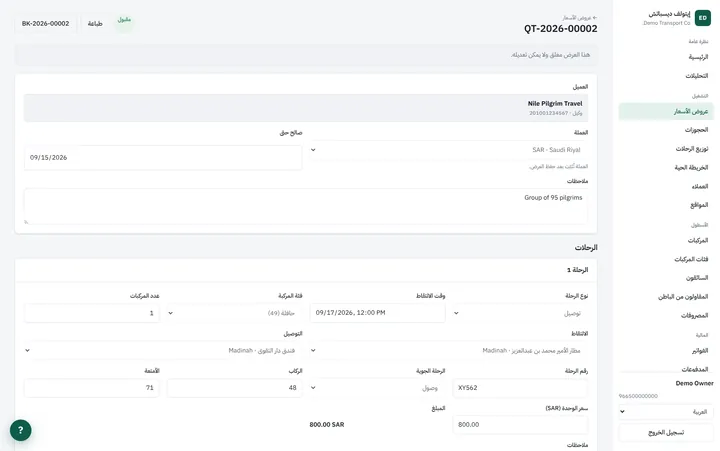The width and height of the screenshot is (720, 451).
Task: Open vehicle category dropdown حافلة (49)
Action: [235, 313]
